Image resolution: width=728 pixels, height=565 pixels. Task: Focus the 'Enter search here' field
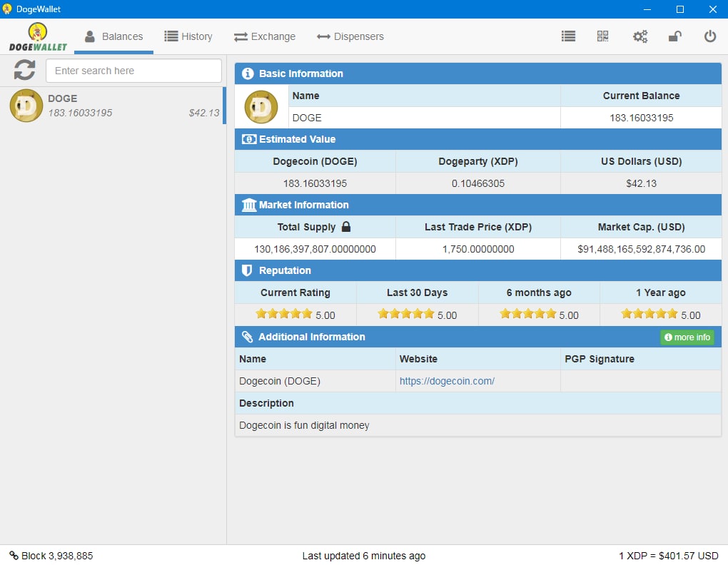133,71
